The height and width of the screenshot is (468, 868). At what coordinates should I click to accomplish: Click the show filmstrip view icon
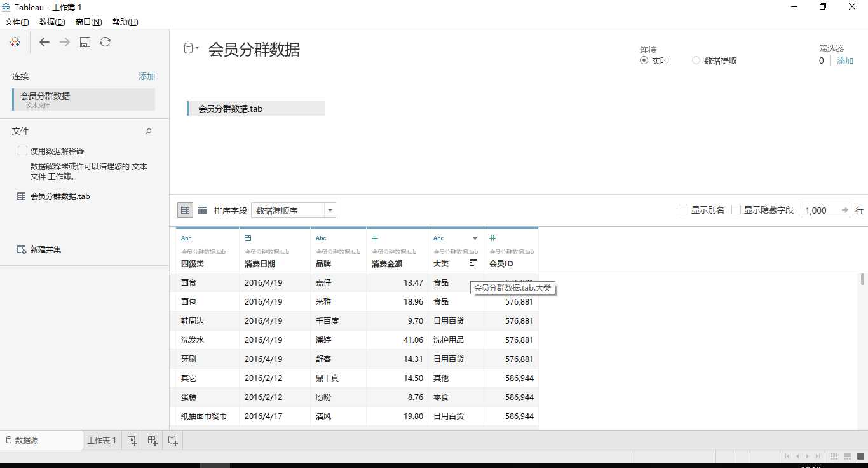848,457
